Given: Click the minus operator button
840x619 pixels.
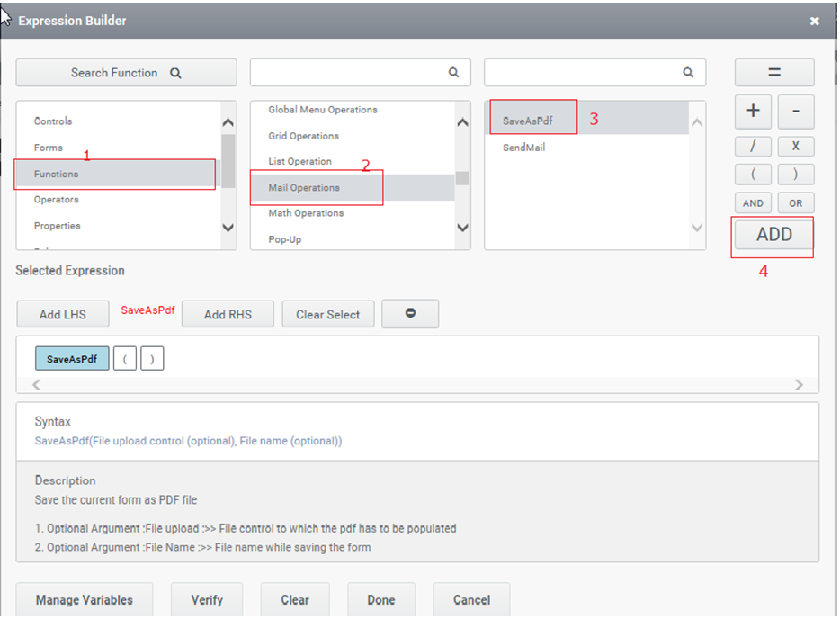Looking at the screenshot, I should pos(796,112).
